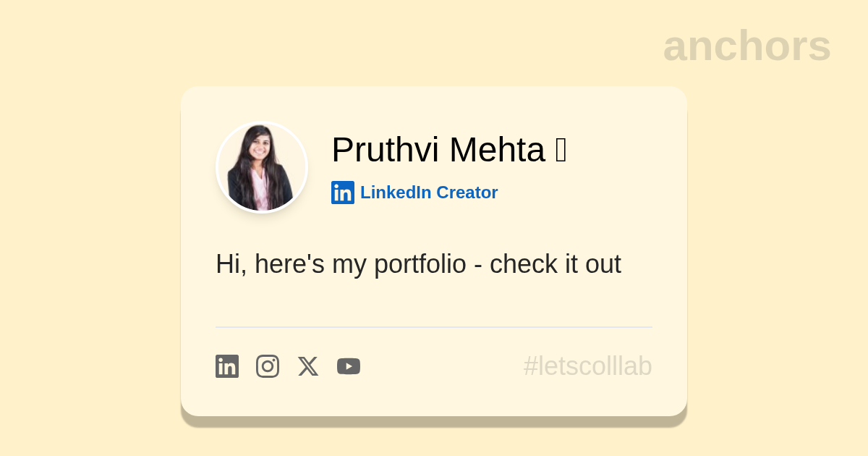Screen dimensions: 868x456
Task: Click the blue LinkedIn badge beside Creator label
Action: (x=343, y=193)
